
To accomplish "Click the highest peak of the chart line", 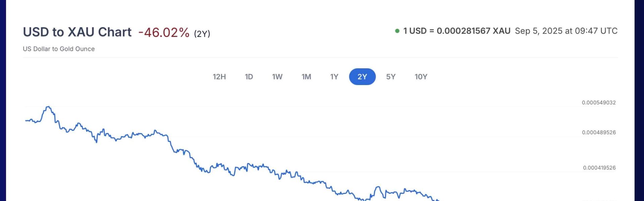I will [49, 107].
